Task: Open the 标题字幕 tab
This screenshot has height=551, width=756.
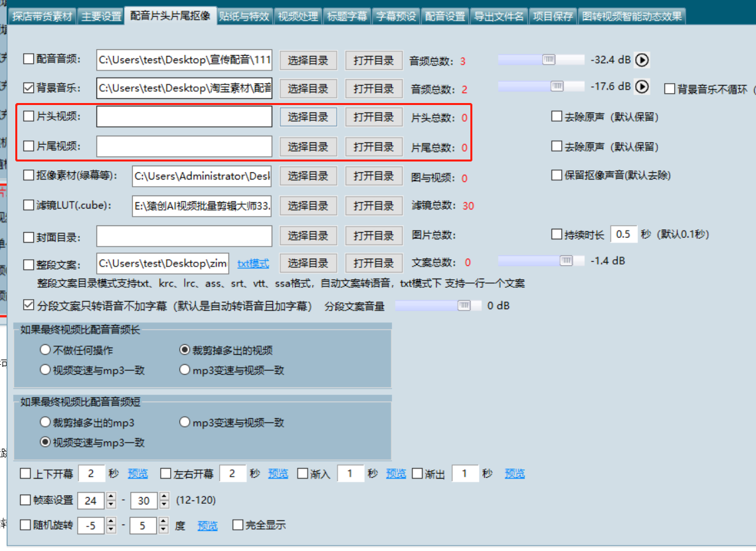Action: (x=347, y=17)
